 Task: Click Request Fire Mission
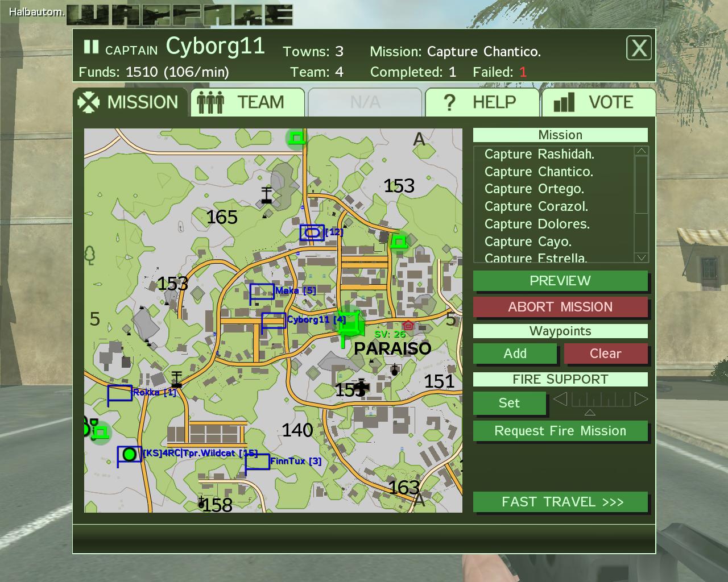pos(560,431)
